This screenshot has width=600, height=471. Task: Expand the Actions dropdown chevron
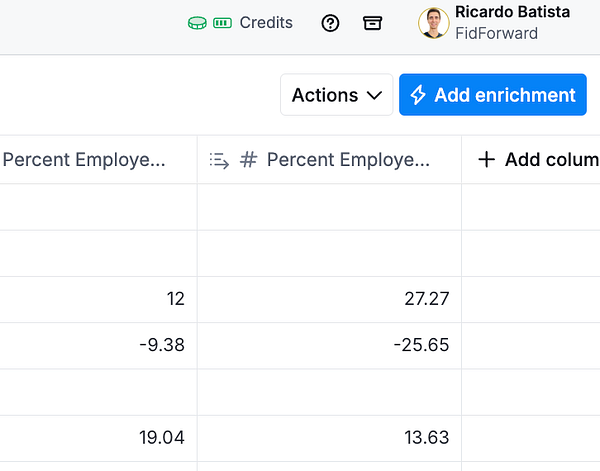[375, 95]
